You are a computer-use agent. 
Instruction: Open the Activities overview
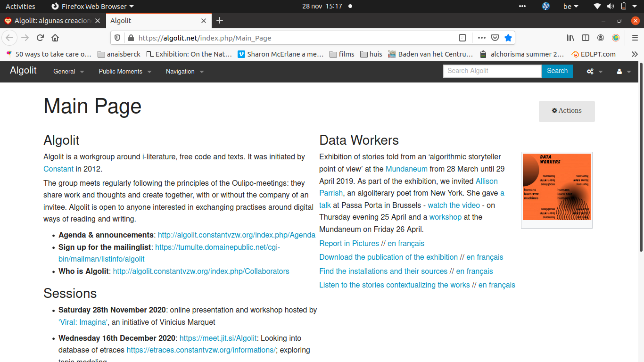click(x=20, y=6)
